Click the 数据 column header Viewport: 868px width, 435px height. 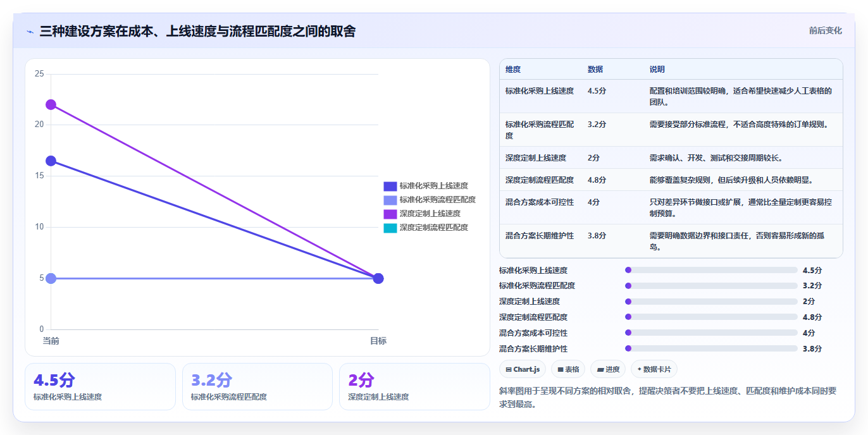click(595, 70)
